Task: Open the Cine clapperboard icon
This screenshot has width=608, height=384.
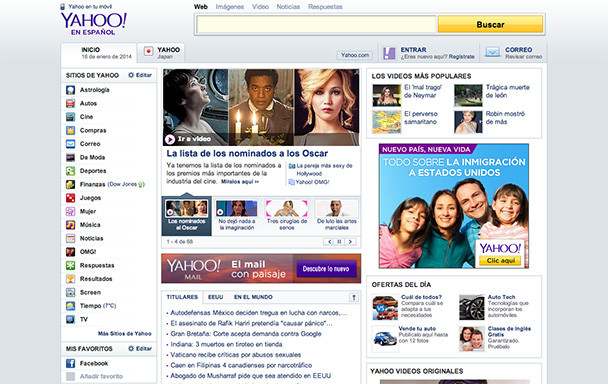Action: (70, 117)
